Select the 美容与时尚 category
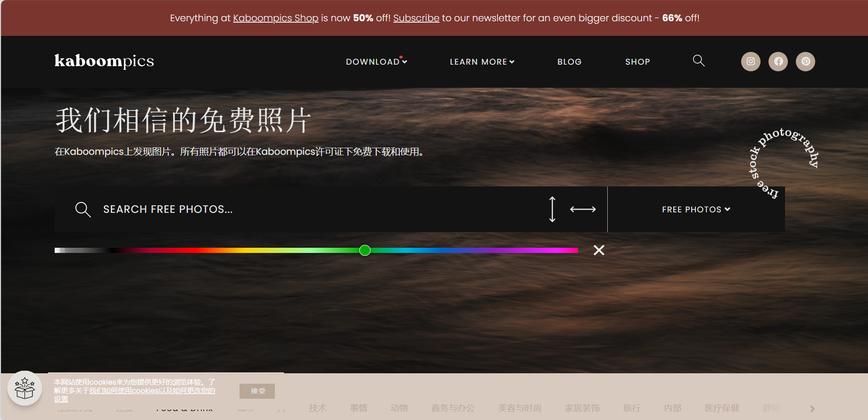 pos(520,408)
